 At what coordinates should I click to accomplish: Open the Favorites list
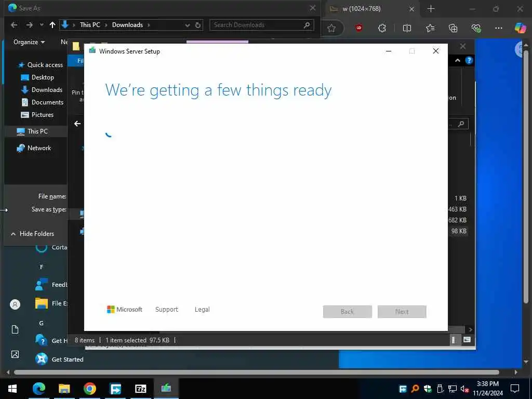430,28
